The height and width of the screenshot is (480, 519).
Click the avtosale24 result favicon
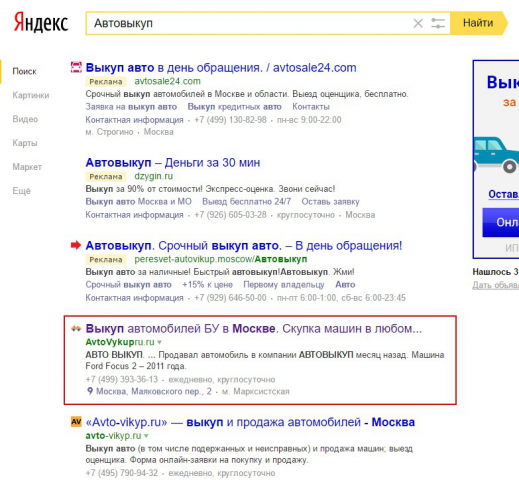(x=76, y=67)
